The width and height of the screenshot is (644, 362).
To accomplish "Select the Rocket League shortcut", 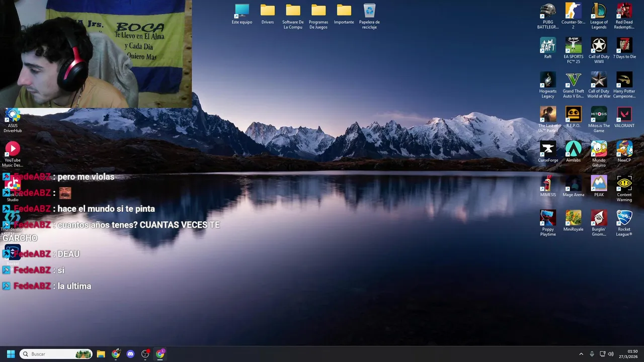I will [x=624, y=223].
